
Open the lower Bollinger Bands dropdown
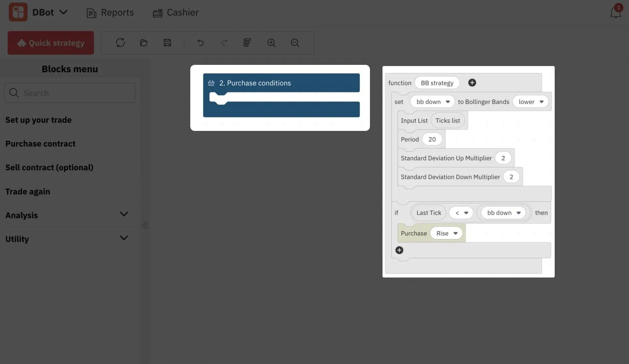point(530,101)
